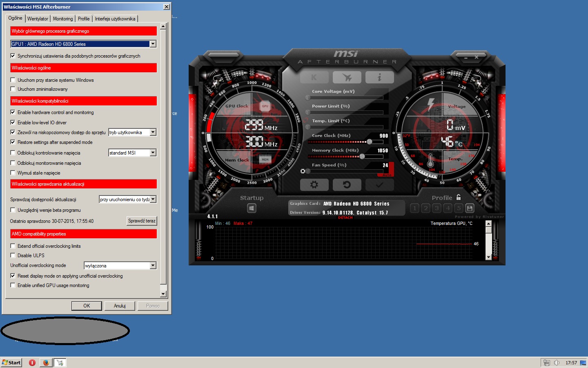588x368 pixels.
Task: Reset overclocking settings with the circular arrow button
Action: [x=347, y=185]
